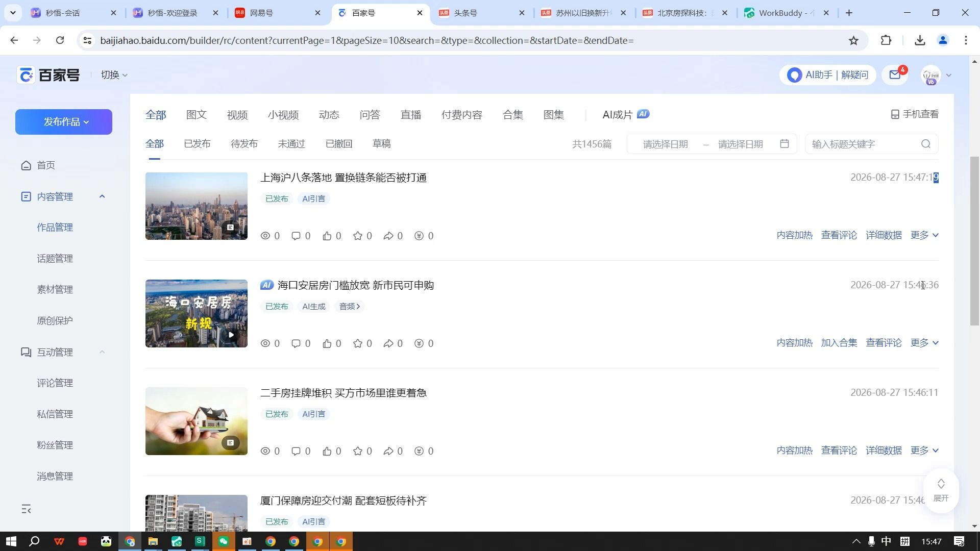The width and height of the screenshot is (980, 551).
Task: Select the 未通过 status filter tab
Action: [291, 144]
